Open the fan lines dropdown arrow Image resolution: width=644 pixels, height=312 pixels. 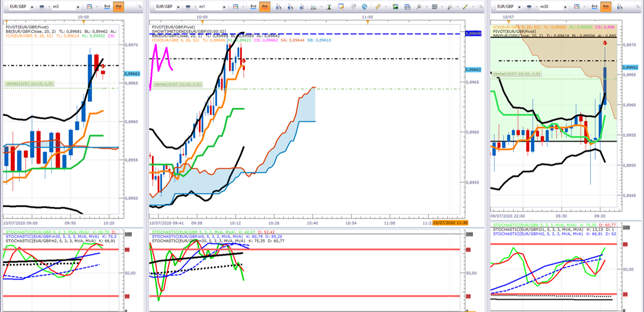(457, 7)
